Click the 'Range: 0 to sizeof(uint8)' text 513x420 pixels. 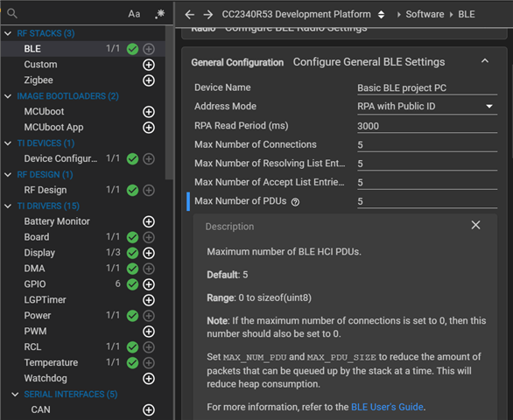[259, 298]
